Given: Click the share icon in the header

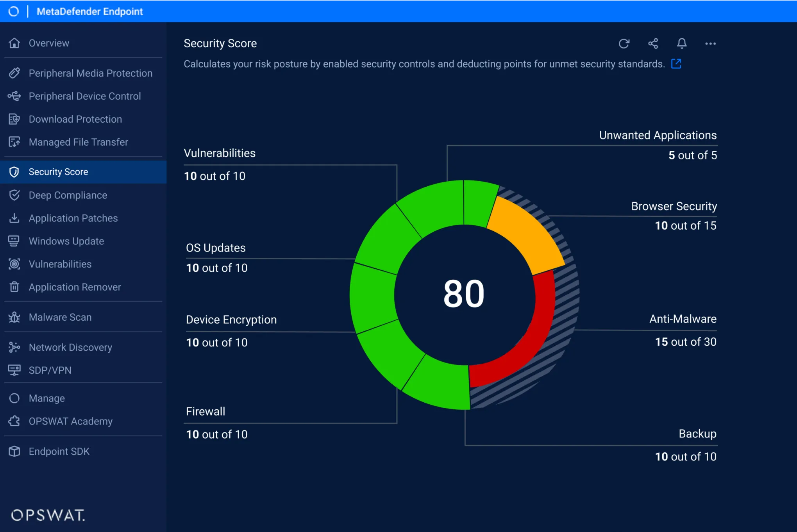Looking at the screenshot, I should tap(653, 43).
